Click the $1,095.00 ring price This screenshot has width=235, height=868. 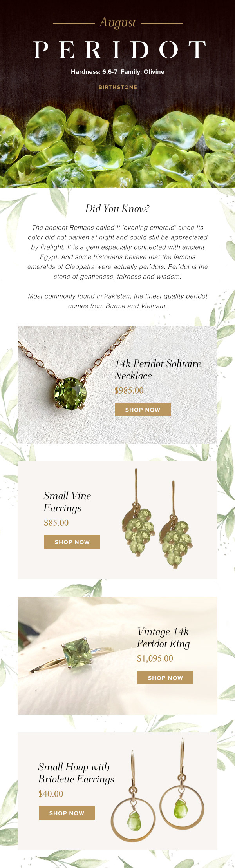[x=155, y=659]
